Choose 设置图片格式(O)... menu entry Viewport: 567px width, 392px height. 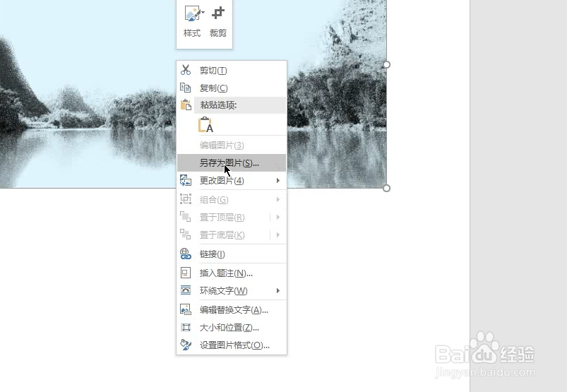coord(232,345)
